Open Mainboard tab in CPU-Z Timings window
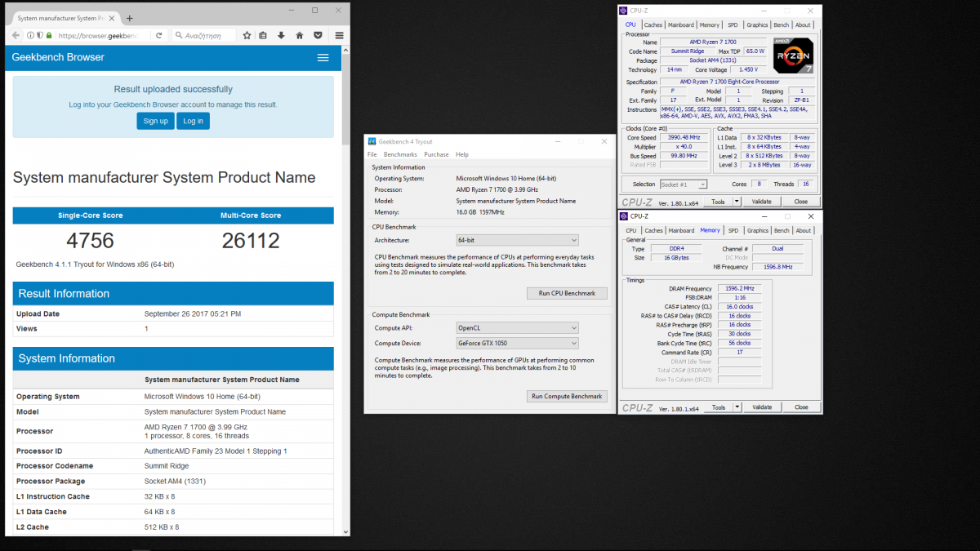This screenshot has width=980, height=551. click(681, 231)
